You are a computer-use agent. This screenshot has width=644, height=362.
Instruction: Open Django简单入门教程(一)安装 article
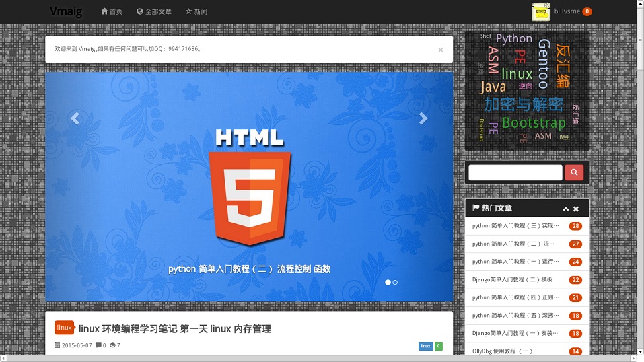coord(515,333)
